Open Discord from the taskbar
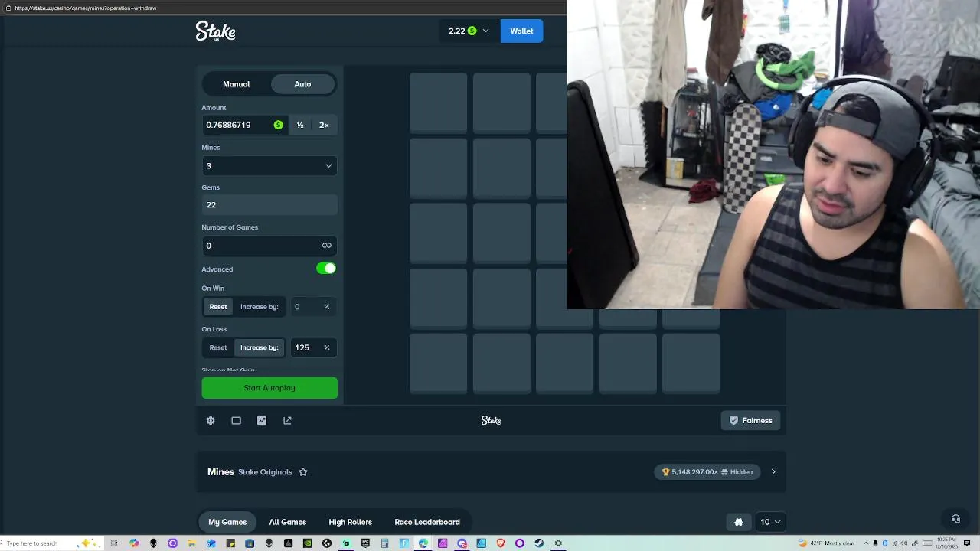The width and height of the screenshot is (980, 551). (x=462, y=543)
